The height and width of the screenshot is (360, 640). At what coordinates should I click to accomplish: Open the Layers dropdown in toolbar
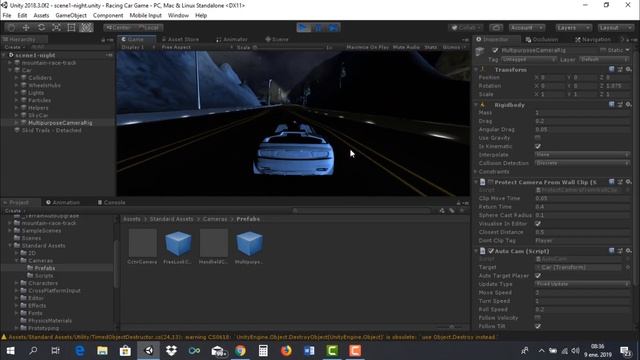click(x=573, y=27)
